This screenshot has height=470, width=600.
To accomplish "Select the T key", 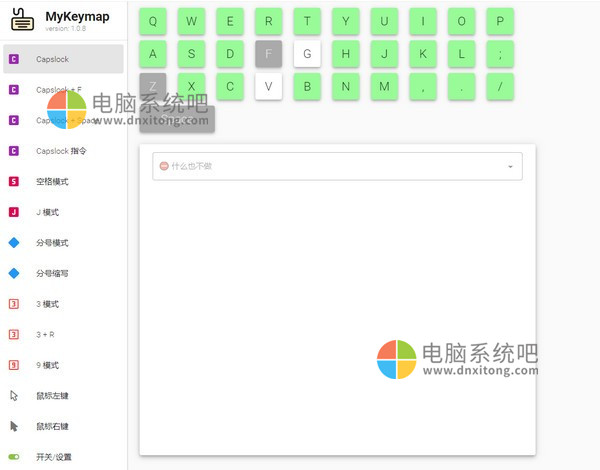I will 307,21.
